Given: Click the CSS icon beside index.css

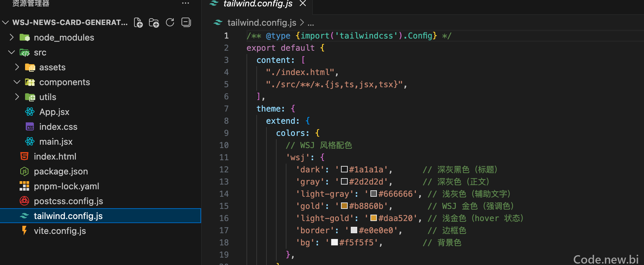Looking at the screenshot, I should [x=30, y=127].
